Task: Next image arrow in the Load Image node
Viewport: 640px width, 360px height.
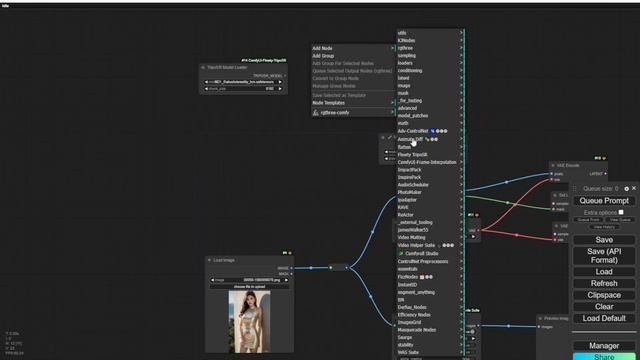Action: click(x=286, y=280)
